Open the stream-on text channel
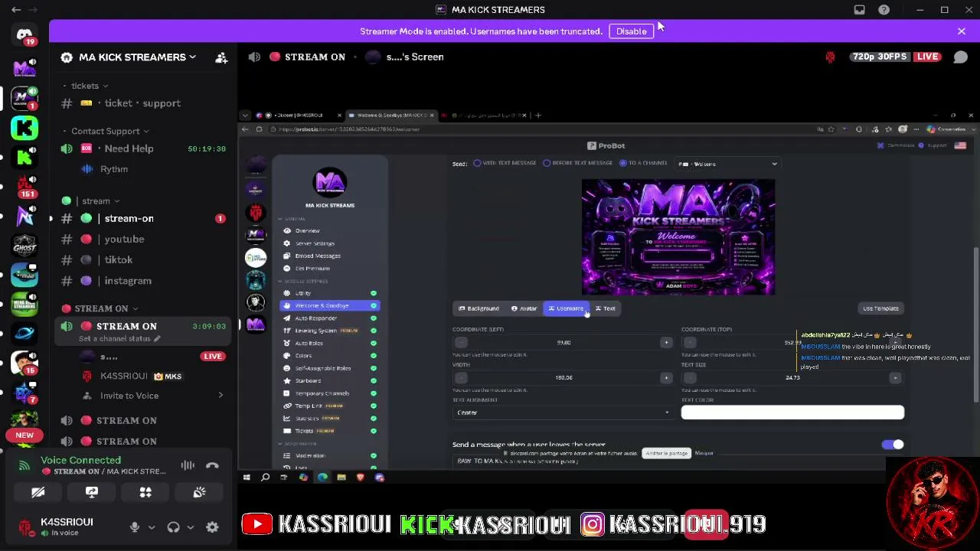The width and height of the screenshot is (980, 551). (143, 219)
